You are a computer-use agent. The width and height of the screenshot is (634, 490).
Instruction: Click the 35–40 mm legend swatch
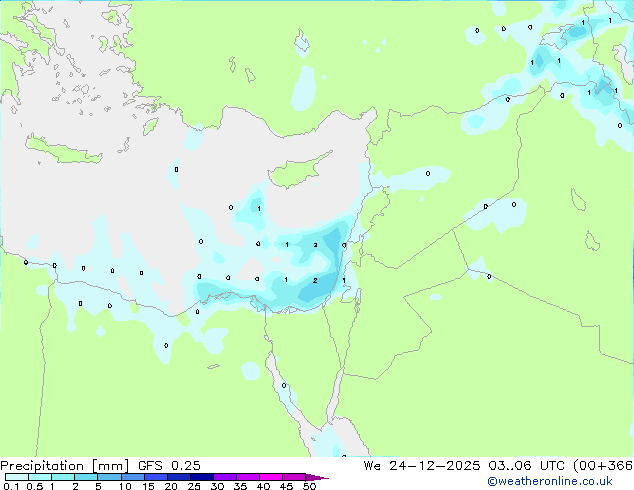pos(247,477)
